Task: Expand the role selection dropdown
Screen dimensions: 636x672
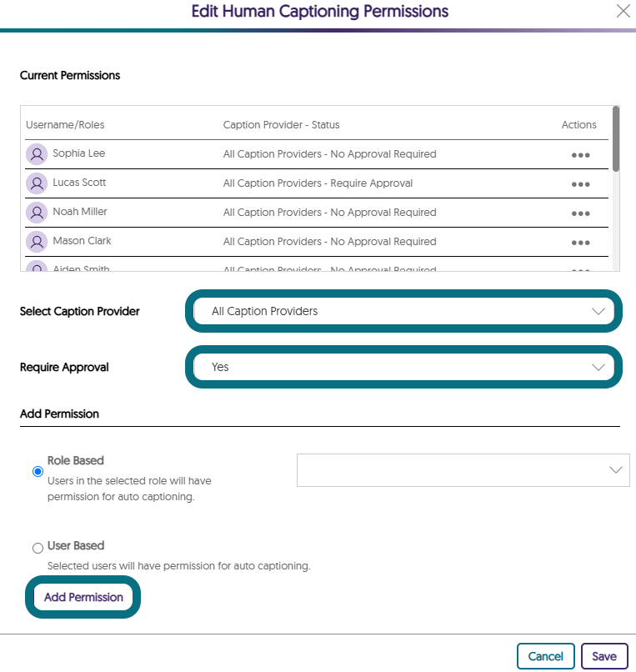Action: coord(463,470)
